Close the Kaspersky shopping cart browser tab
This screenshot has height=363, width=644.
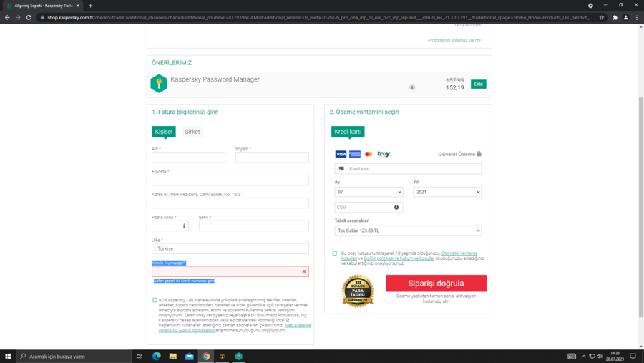tap(77, 6)
